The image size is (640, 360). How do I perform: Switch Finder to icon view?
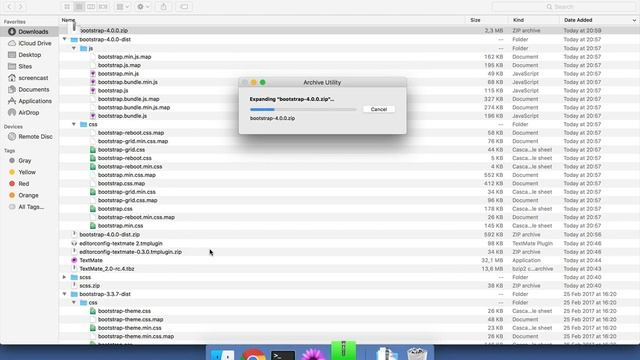coord(67,7)
